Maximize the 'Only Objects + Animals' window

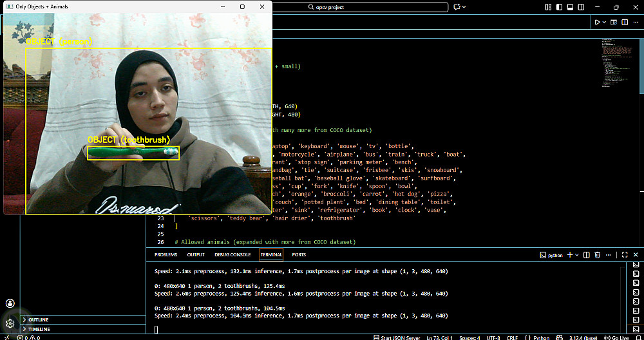point(242,6)
